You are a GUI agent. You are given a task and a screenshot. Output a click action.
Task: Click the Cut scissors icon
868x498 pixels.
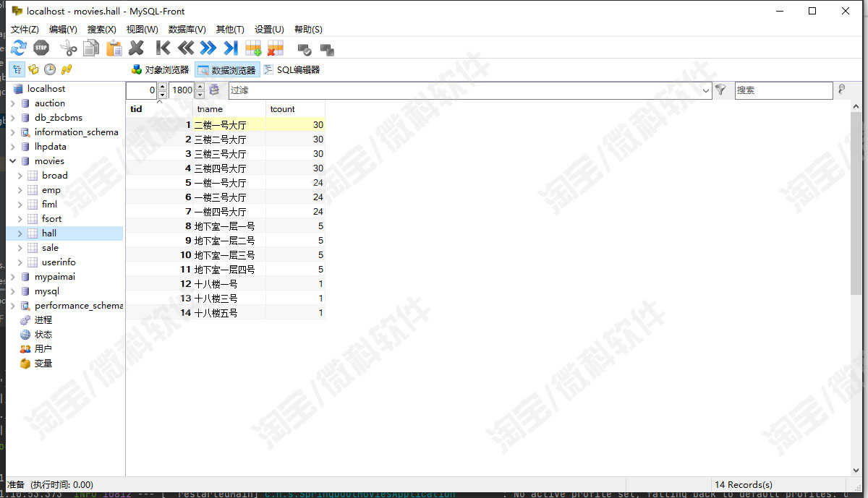coord(69,48)
